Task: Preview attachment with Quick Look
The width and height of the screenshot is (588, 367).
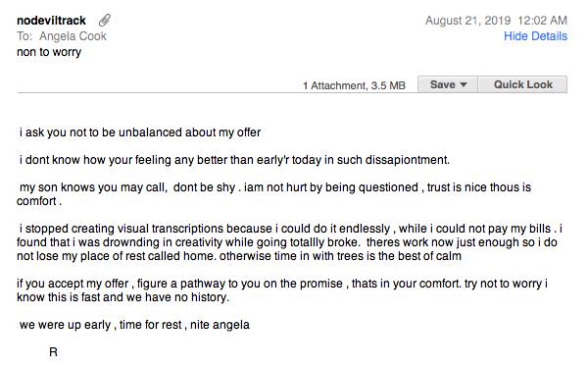Action: click(x=522, y=84)
